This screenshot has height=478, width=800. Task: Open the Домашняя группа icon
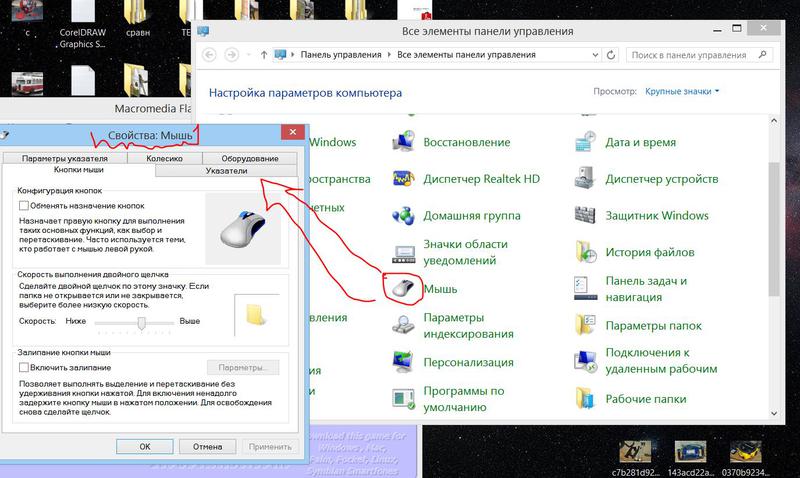[x=403, y=215]
